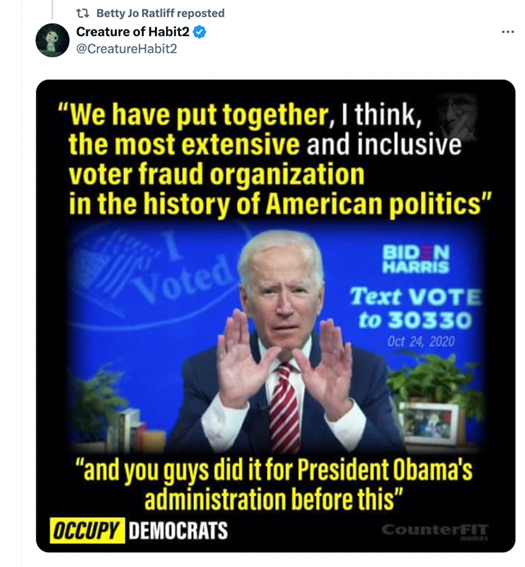Viewport: 525px width, 567px height.
Task: Open the "Betty Jo Ratliff reposted" link
Action: tap(160, 13)
